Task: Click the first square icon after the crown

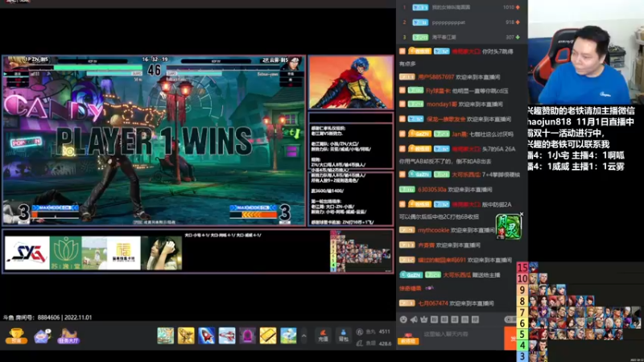Action: (x=434, y=319)
